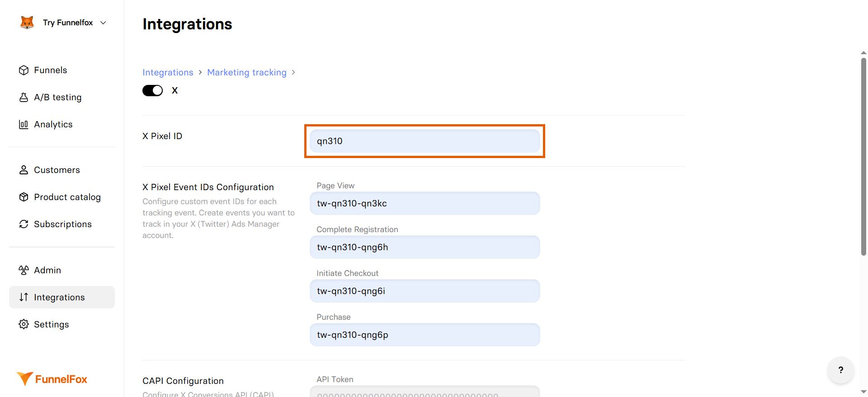Click the API Token input field
This screenshot has height=397, width=868.
pyautogui.click(x=425, y=392)
